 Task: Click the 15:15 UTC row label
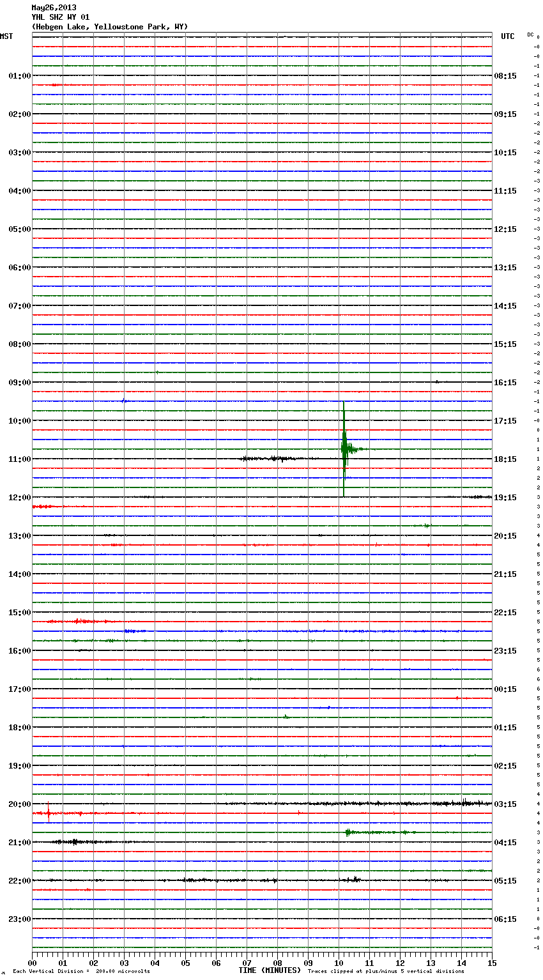(505, 344)
